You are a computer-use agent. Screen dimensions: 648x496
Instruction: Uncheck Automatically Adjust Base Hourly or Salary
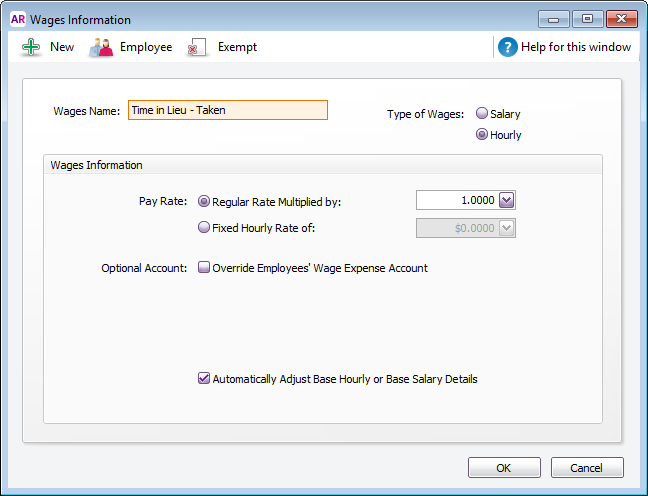pos(204,379)
